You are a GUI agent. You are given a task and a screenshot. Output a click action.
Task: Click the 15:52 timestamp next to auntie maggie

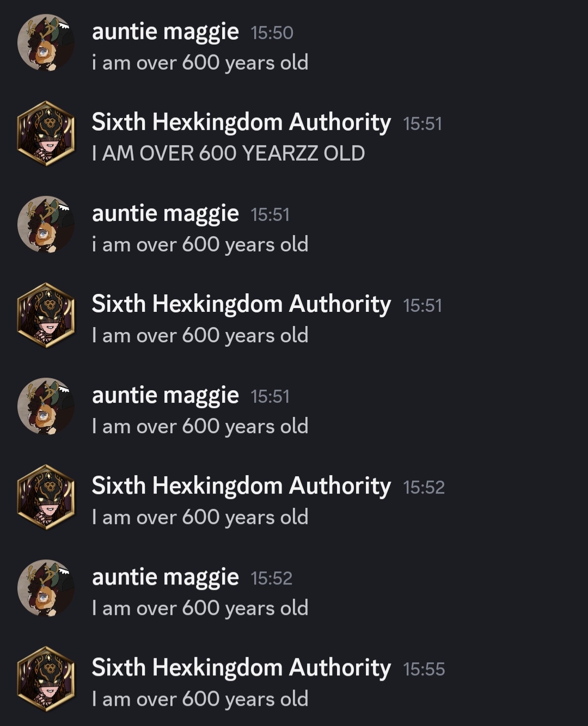[x=272, y=579]
